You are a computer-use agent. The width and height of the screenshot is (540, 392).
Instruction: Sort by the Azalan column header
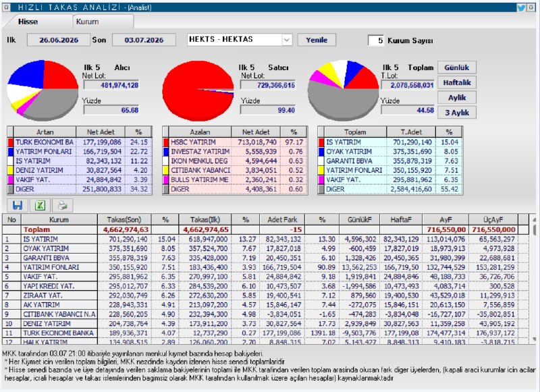[x=200, y=132]
